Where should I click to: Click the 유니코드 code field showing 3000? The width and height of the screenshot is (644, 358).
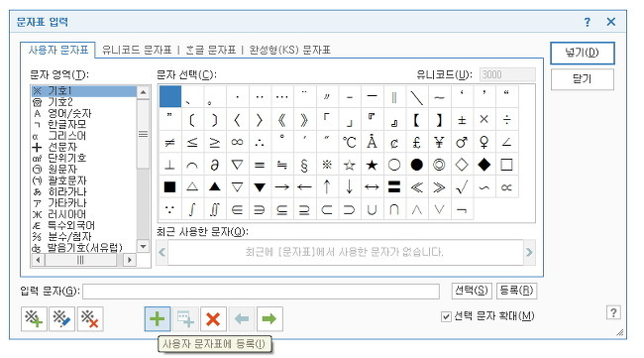point(507,74)
